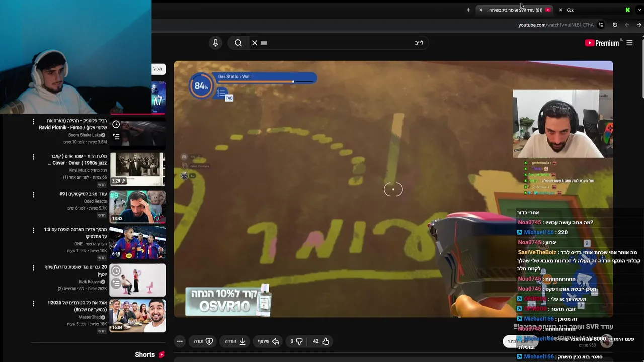
Task: Click video title מהפך אדיר: בארסה
Action: click(x=75, y=233)
